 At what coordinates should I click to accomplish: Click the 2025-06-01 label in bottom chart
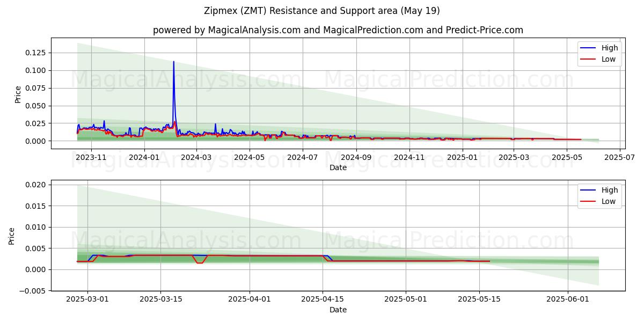(x=567, y=299)
